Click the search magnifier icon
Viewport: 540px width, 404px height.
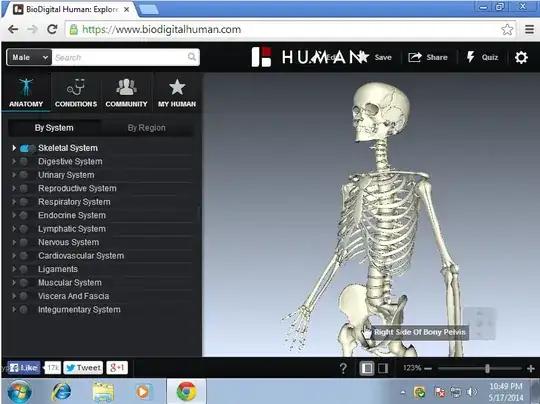click(192, 57)
